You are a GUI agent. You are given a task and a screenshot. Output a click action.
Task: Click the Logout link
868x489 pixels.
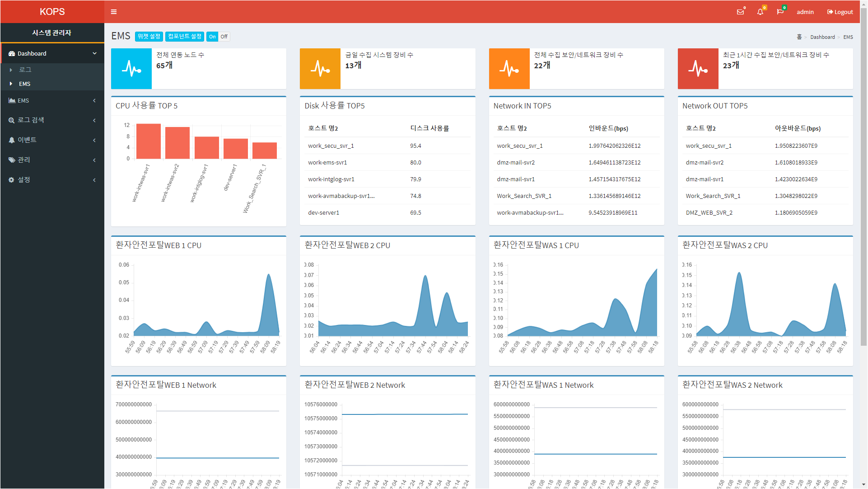[x=840, y=12]
